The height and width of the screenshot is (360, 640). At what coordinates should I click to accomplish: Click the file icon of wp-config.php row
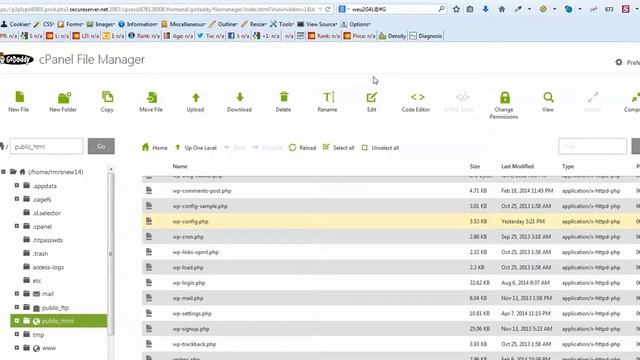(x=149, y=221)
